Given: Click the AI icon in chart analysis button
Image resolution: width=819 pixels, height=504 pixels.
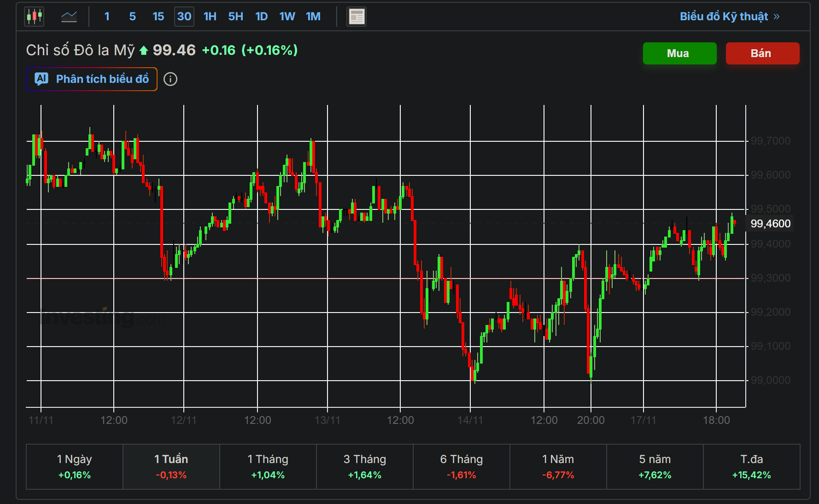Looking at the screenshot, I should [x=41, y=79].
